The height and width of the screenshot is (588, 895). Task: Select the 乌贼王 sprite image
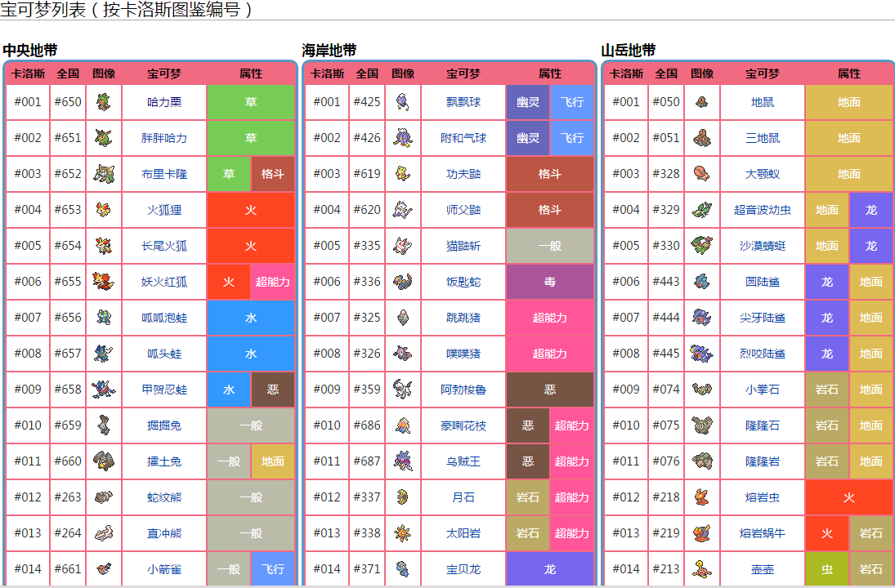click(x=402, y=461)
